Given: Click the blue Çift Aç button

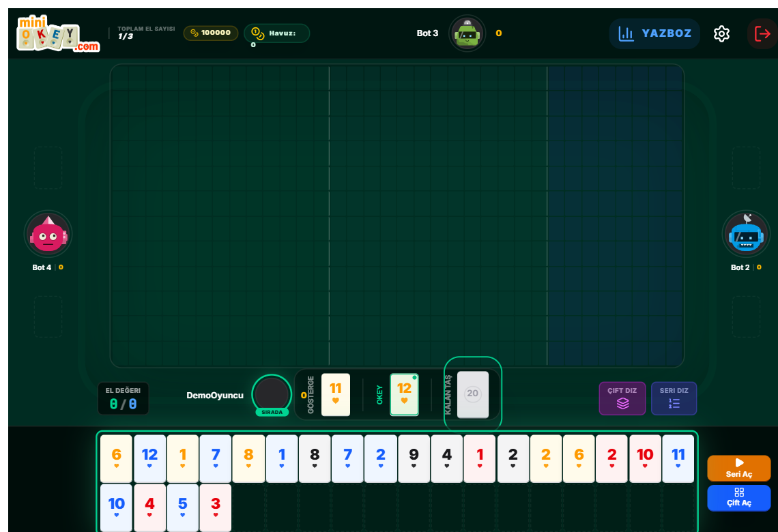Looking at the screenshot, I should [x=739, y=497].
